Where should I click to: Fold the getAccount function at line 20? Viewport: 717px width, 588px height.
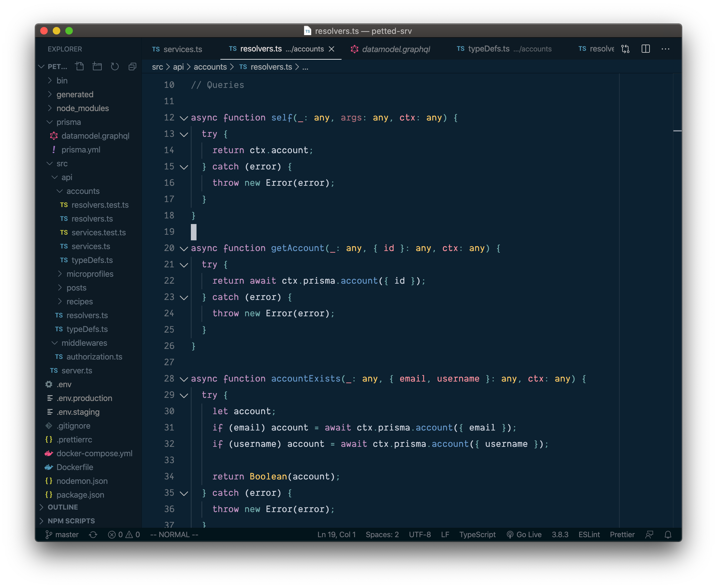pos(184,249)
